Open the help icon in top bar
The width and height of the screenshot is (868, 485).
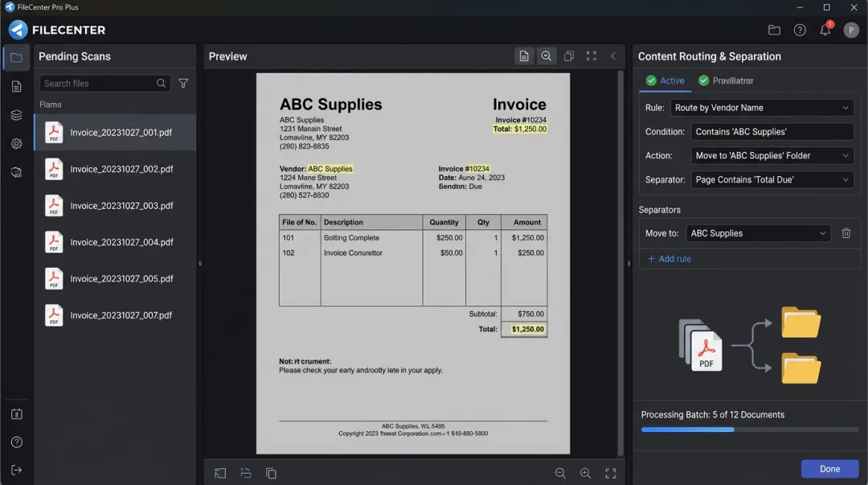click(x=800, y=30)
